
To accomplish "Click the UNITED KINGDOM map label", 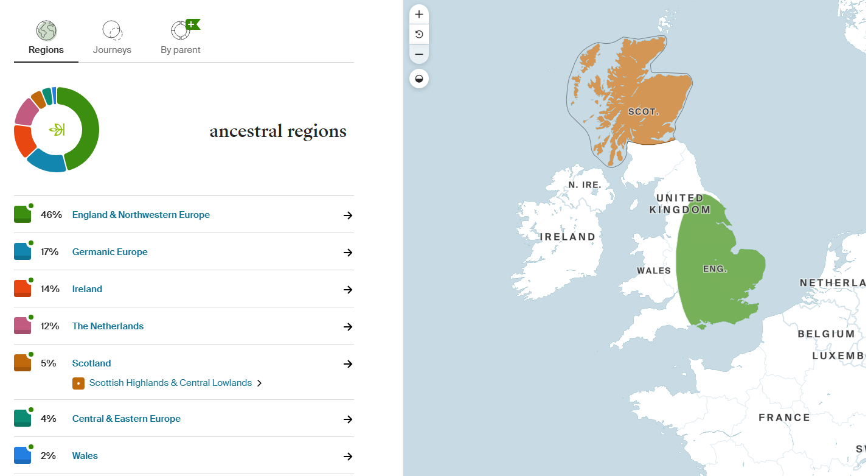I will (x=680, y=204).
